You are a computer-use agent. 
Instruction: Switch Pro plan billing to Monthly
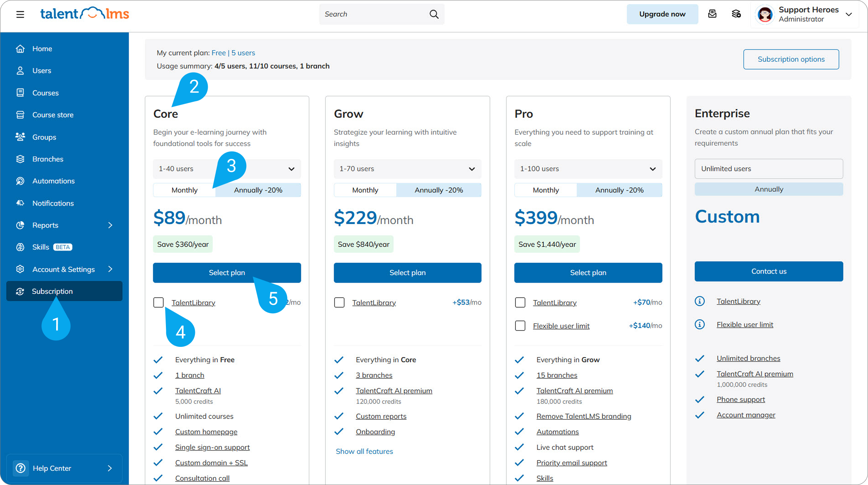(546, 190)
